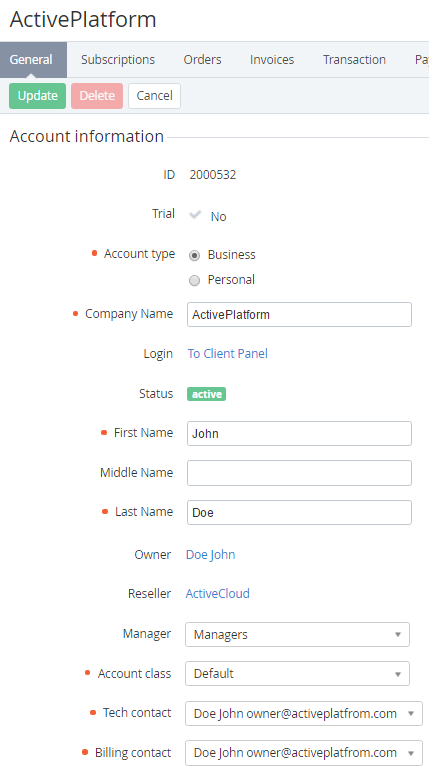Open the Doe John owner link
The height and width of the screenshot is (771, 429).
pyautogui.click(x=211, y=555)
